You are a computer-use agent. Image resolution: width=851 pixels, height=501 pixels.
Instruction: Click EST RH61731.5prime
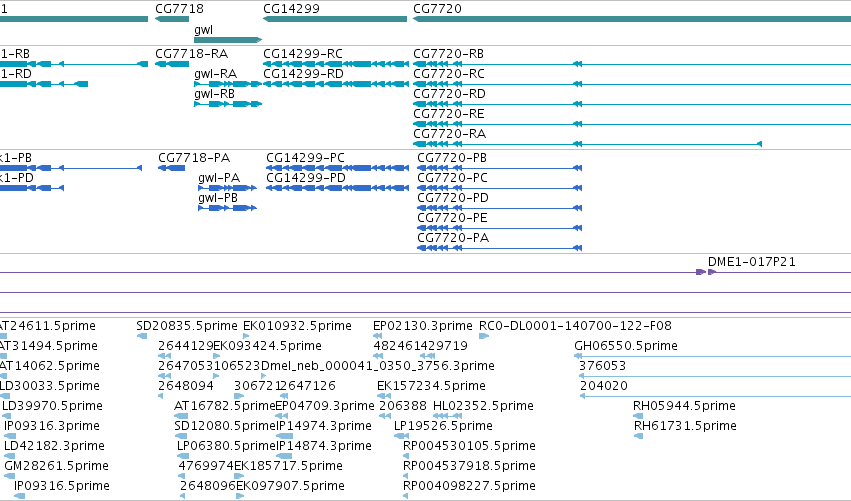click(x=685, y=426)
